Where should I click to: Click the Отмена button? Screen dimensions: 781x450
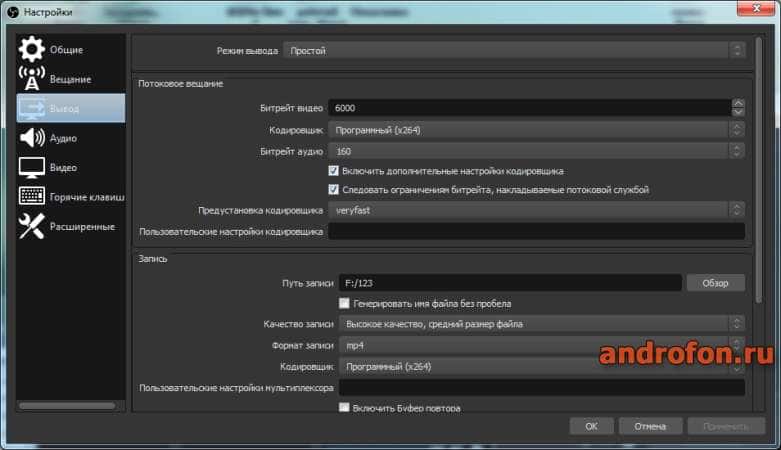pyautogui.click(x=650, y=426)
